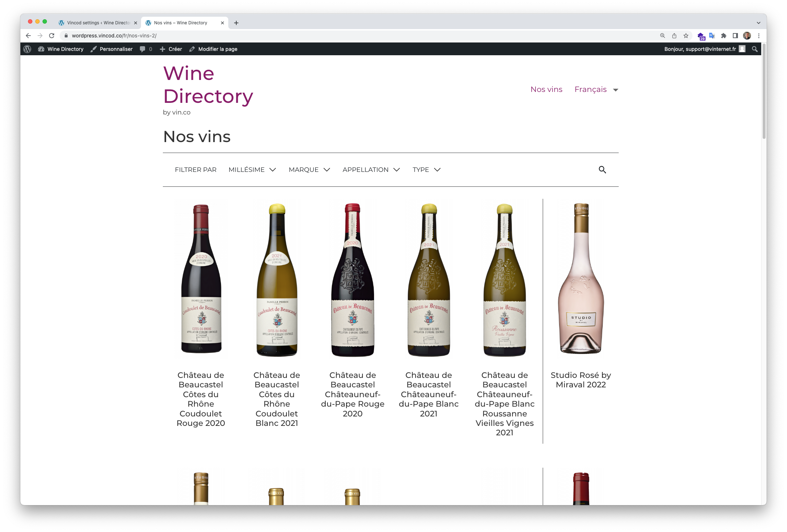Image resolution: width=787 pixels, height=532 pixels.
Task: Expand the Marque filter dropdown
Action: [309, 170]
